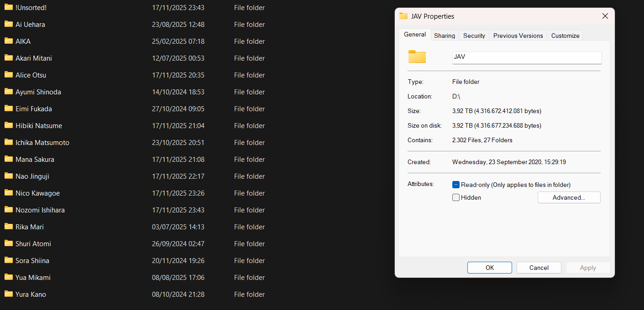Click the Ichika Matsumoto folder icon
Screen dimensions: 644x310
(x=9, y=142)
